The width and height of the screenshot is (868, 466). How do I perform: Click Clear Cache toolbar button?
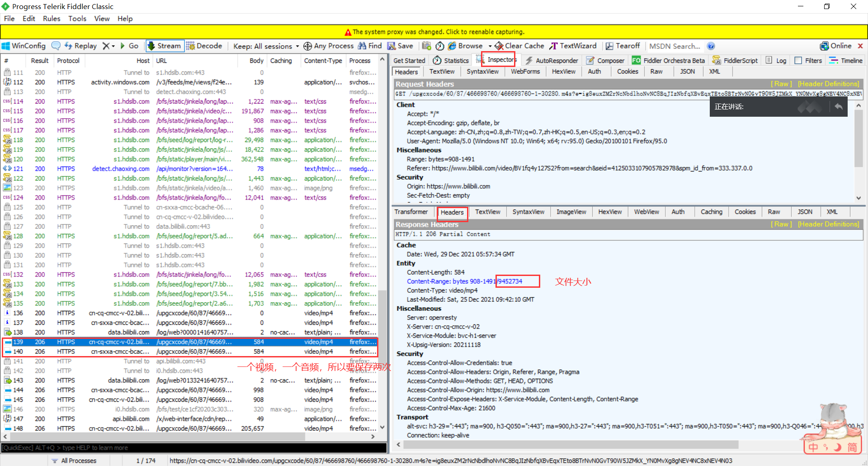tap(519, 46)
